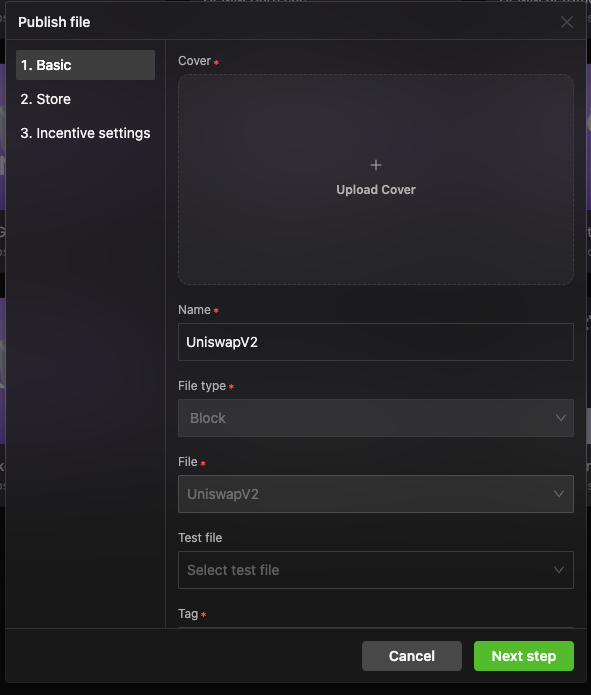Image resolution: width=591 pixels, height=695 pixels.
Task: Open the File type dropdown showing Block
Action: pyautogui.click(x=376, y=418)
